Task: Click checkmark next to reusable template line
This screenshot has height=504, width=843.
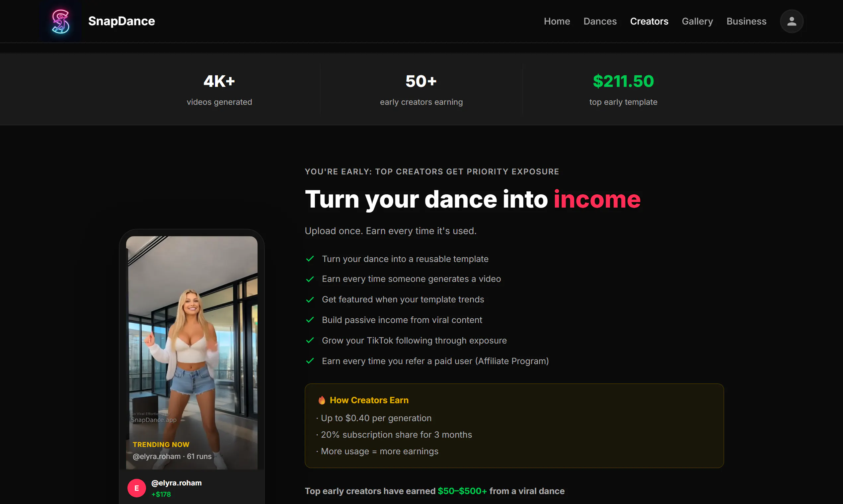Action: 310,259
